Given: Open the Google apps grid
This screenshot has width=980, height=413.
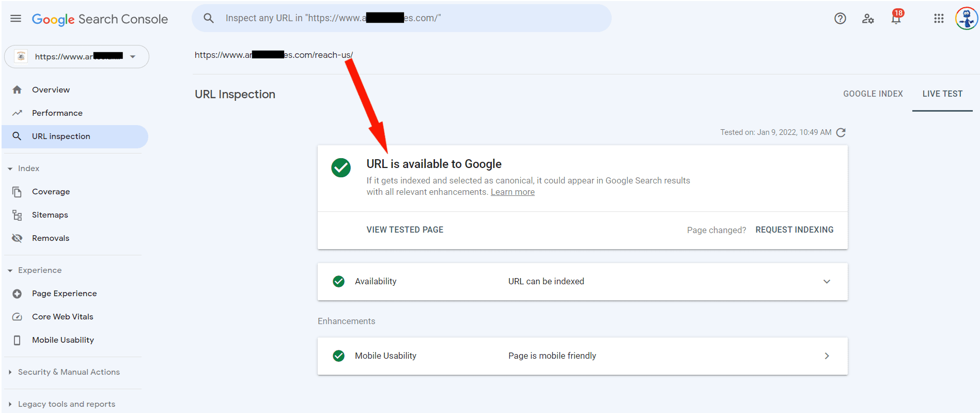Looking at the screenshot, I should 939,19.
